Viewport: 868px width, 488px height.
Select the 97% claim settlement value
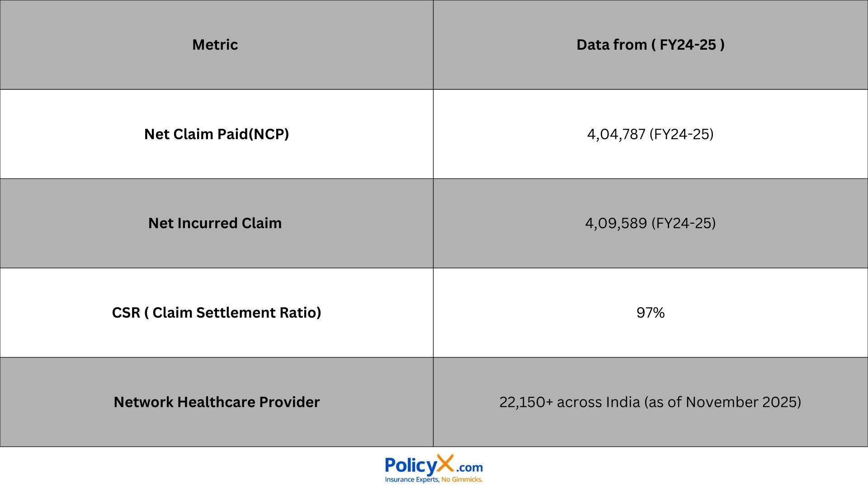coord(650,313)
